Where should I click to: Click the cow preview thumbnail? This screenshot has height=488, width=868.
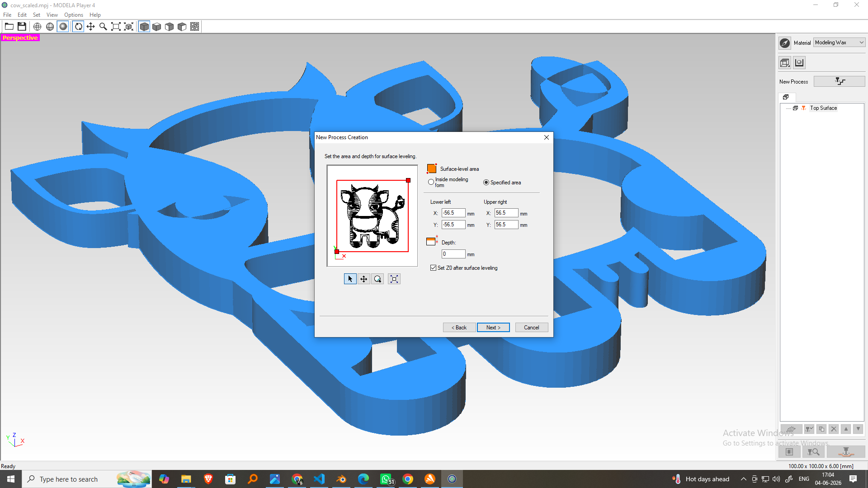pyautogui.click(x=372, y=216)
